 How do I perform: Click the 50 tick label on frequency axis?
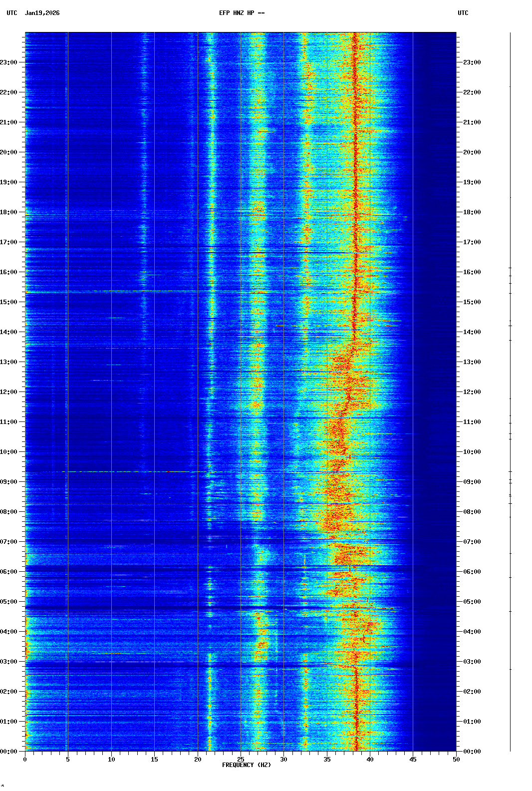click(456, 760)
